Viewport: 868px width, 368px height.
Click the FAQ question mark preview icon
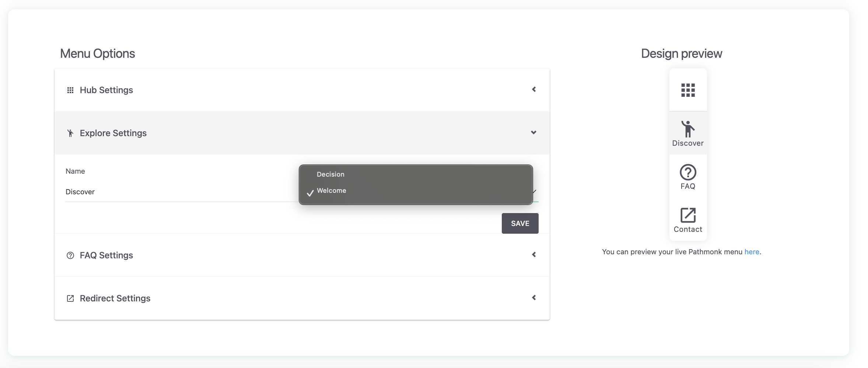pos(688,172)
